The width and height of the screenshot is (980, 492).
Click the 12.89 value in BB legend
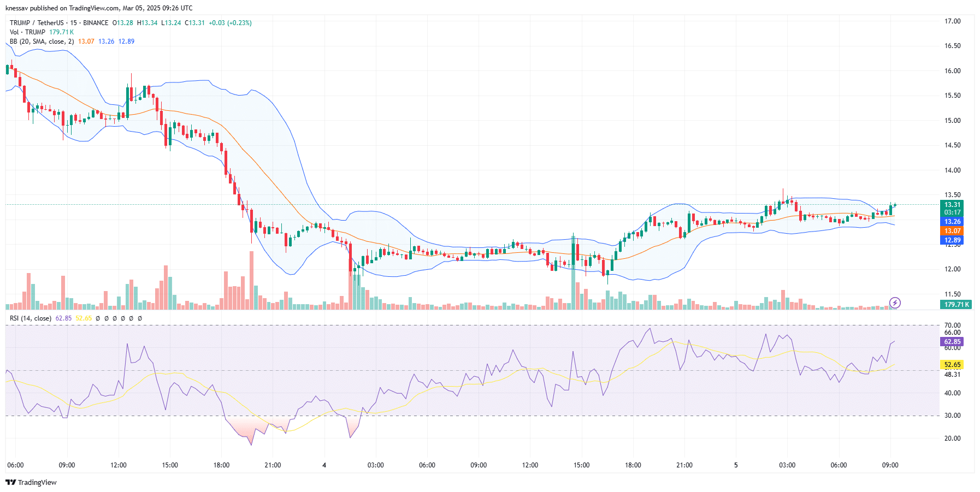(x=126, y=42)
